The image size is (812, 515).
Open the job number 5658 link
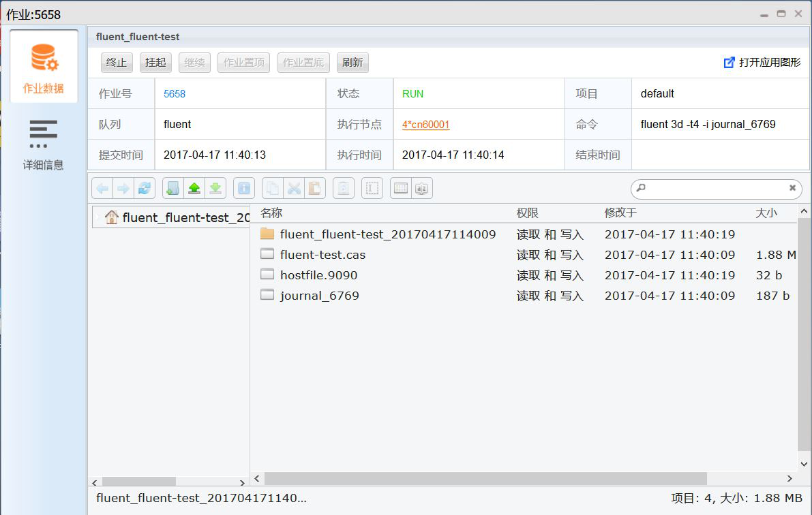pos(175,94)
